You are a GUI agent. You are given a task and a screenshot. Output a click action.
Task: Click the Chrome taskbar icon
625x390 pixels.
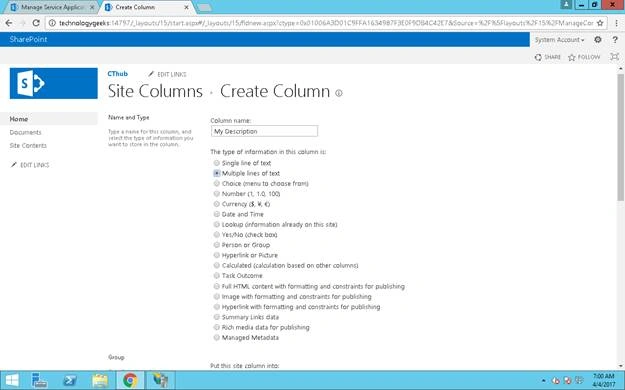(x=130, y=380)
